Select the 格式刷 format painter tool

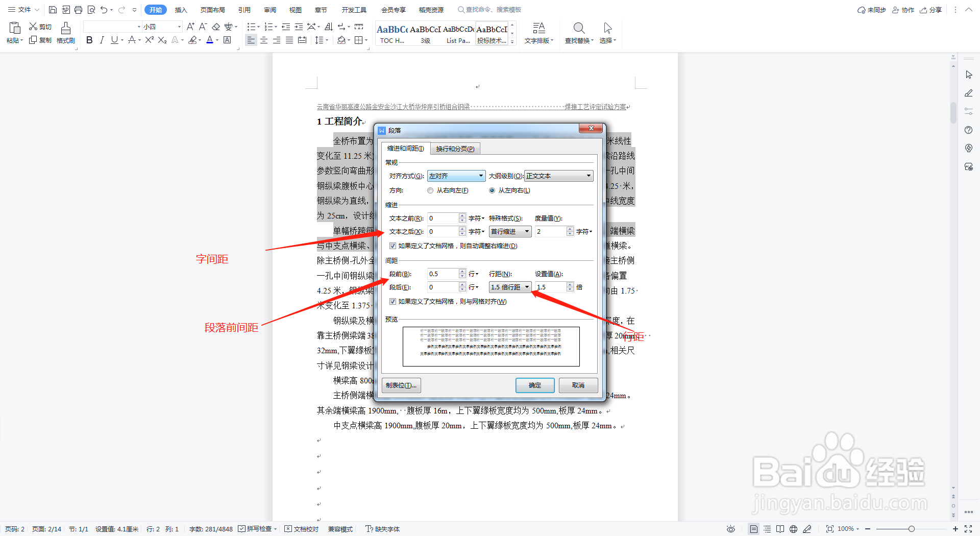tap(65, 33)
